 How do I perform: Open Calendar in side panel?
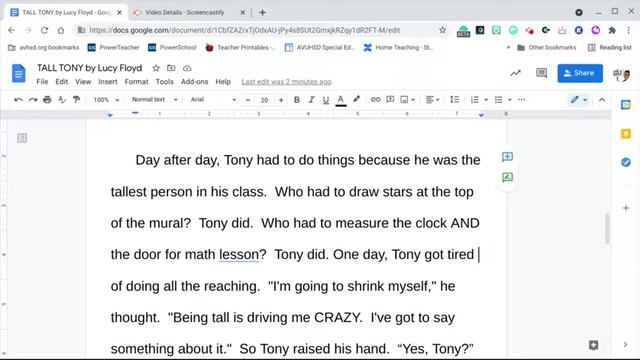[626, 105]
